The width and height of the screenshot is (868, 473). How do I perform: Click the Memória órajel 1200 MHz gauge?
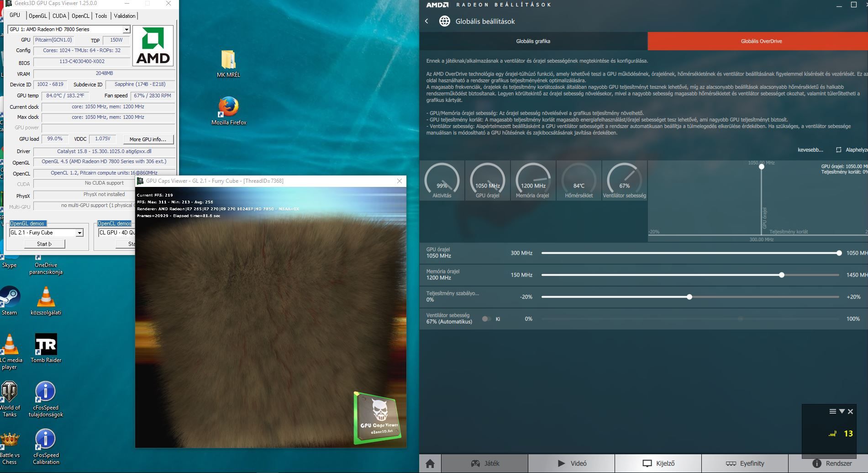(533, 181)
